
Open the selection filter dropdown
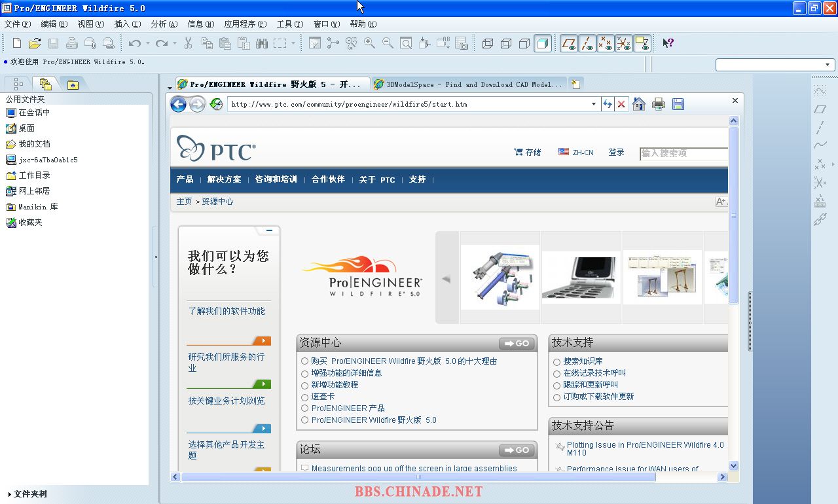828,65
